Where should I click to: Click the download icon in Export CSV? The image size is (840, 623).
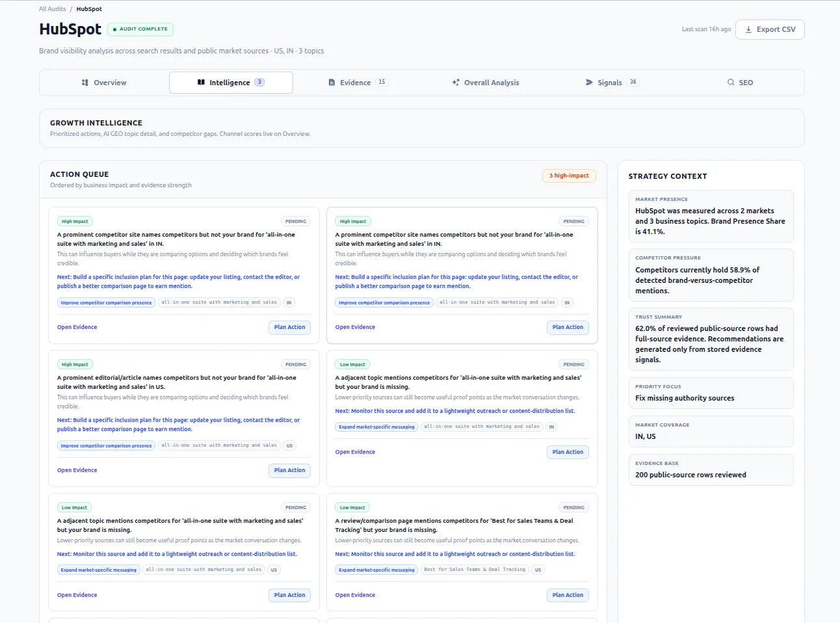point(748,29)
